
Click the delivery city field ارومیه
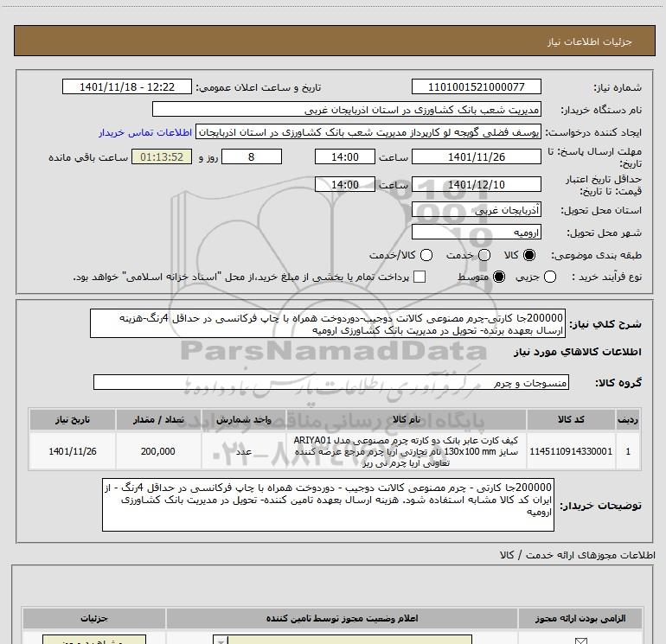pyautogui.click(x=476, y=233)
